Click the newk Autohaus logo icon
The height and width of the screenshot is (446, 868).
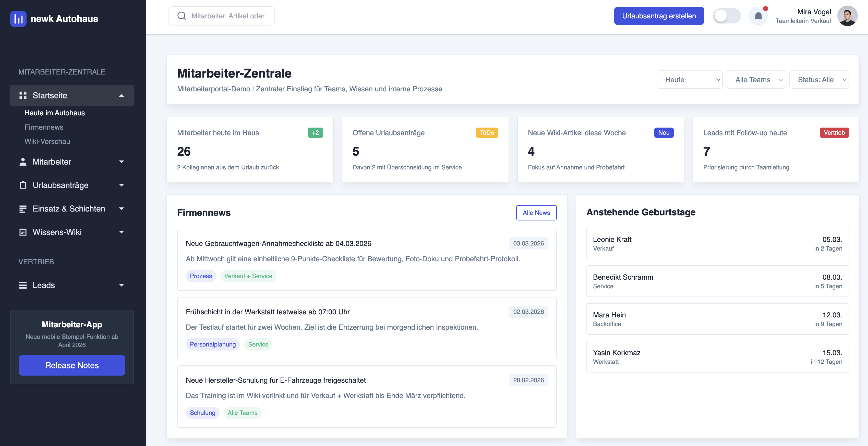(x=18, y=19)
